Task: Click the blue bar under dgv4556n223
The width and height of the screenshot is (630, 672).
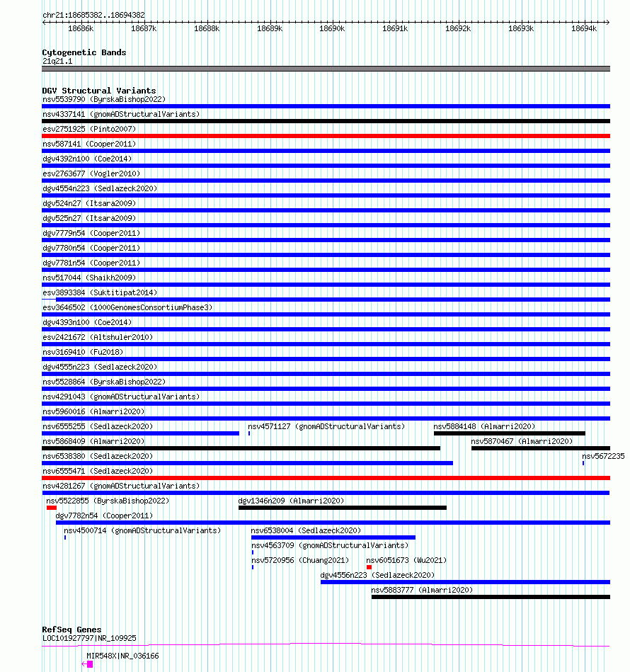Action: click(465, 582)
